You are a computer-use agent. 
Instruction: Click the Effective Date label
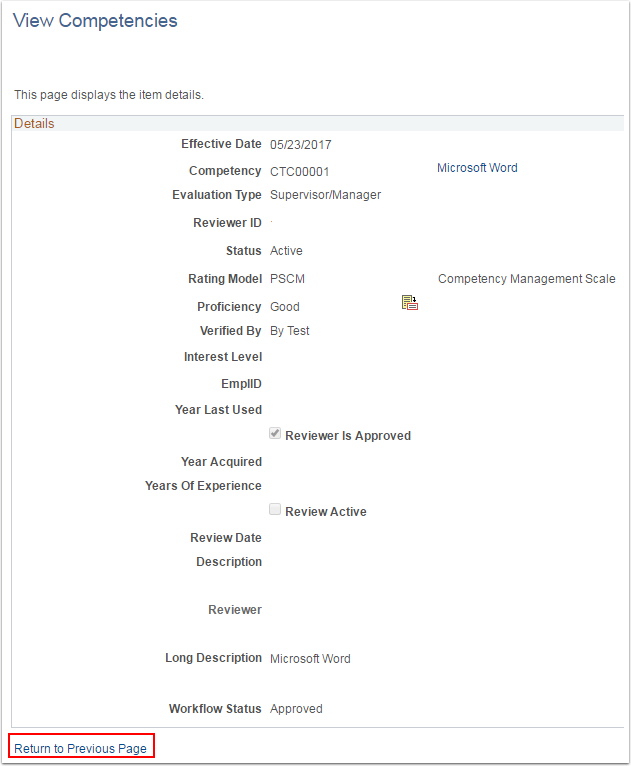tap(221, 144)
